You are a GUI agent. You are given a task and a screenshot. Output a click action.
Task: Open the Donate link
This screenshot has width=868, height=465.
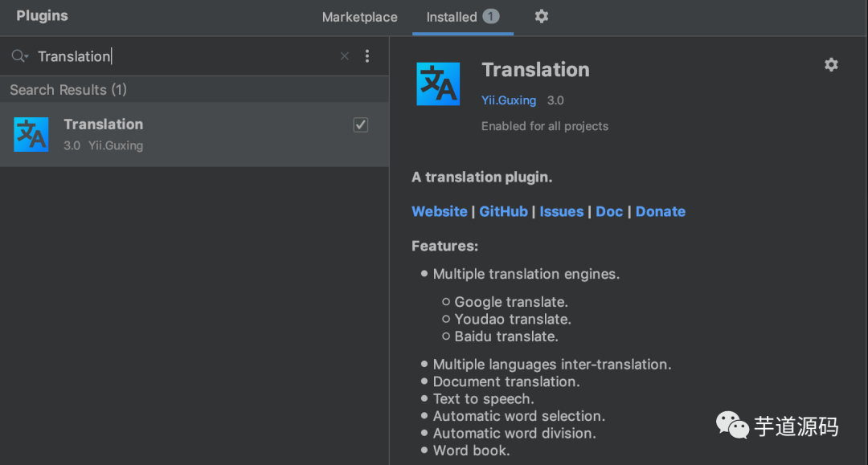661,211
